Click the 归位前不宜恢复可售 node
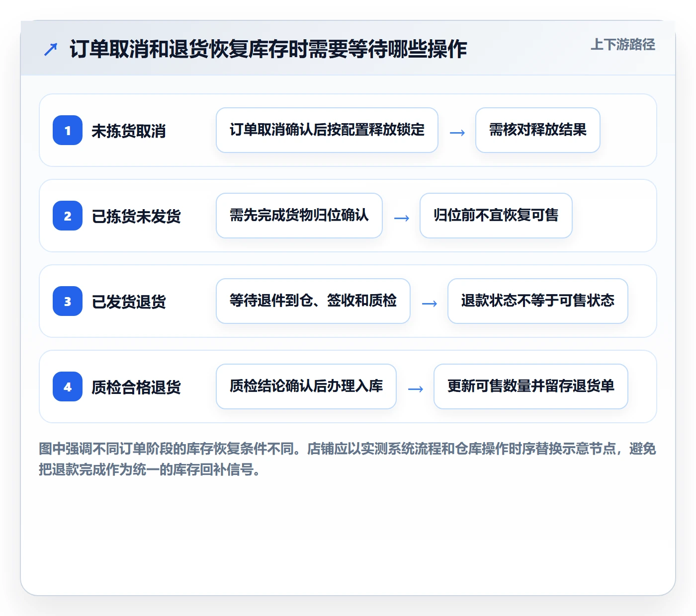The height and width of the screenshot is (616, 696). (x=496, y=216)
